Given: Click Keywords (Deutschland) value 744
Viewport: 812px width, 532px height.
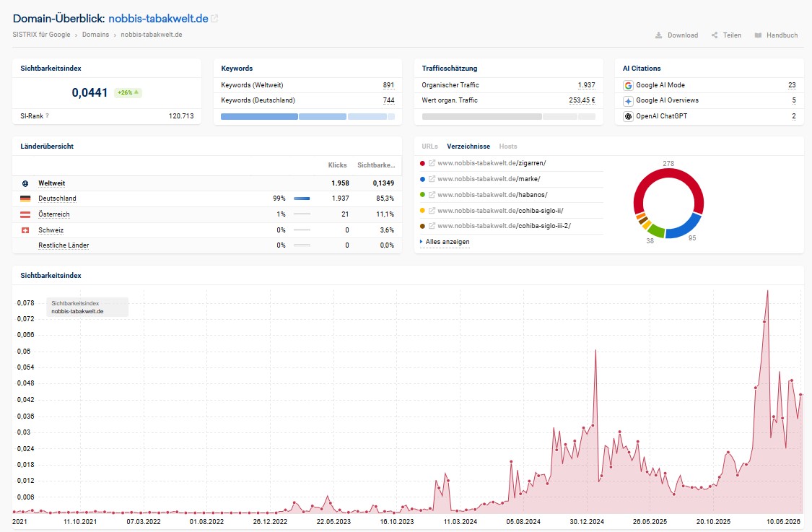Looking at the screenshot, I should pos(388,100).
